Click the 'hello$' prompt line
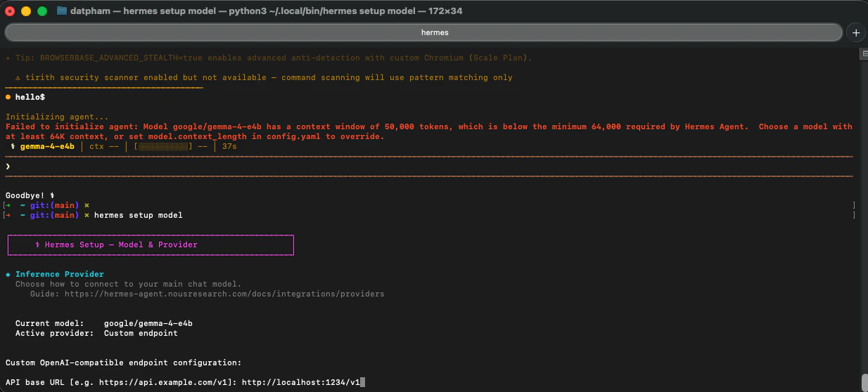Image resolution: width=868 pixels, height=392 pixels. (x=25, y=97)
